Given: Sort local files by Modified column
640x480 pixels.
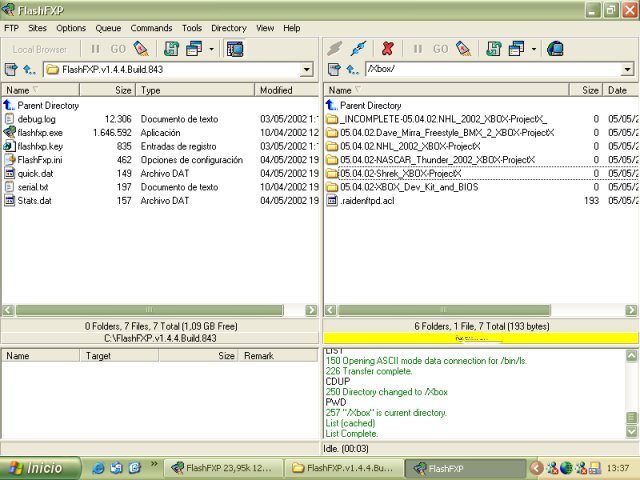Looking at the screenshot, I should click(x=275, y=90).
